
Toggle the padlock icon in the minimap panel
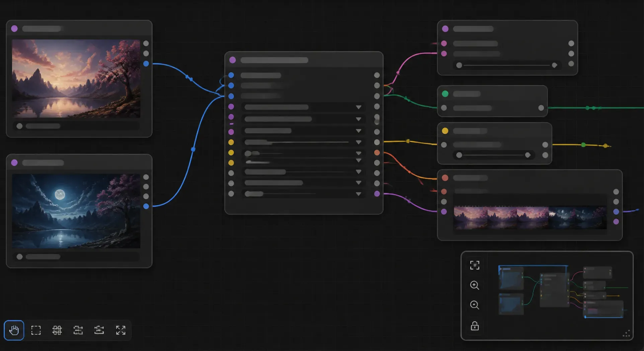[x=475, y=326]
